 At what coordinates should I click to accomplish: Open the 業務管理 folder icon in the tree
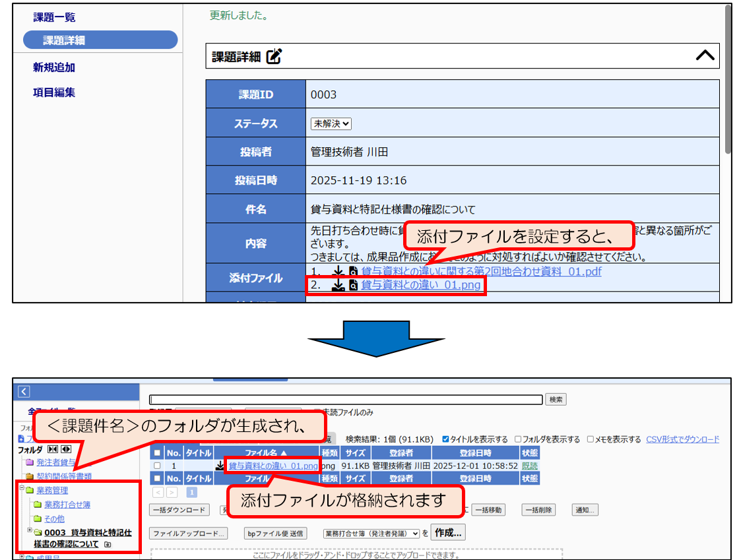29,490
